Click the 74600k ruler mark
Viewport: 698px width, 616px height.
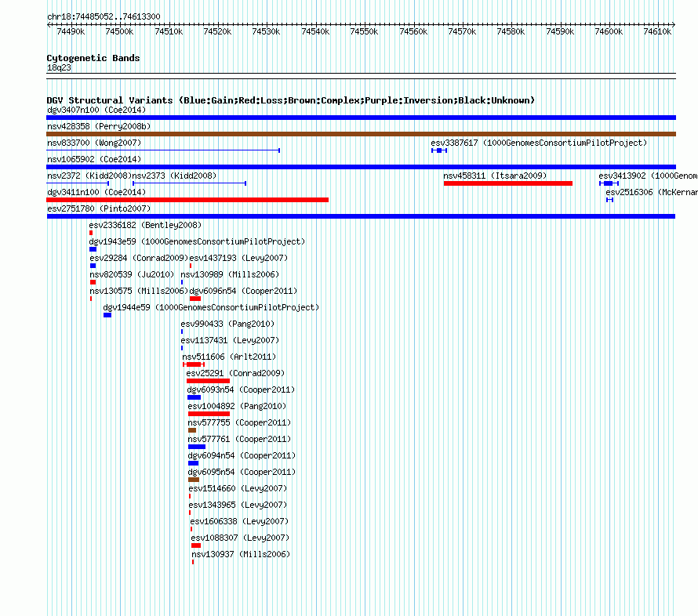[609, 31]
